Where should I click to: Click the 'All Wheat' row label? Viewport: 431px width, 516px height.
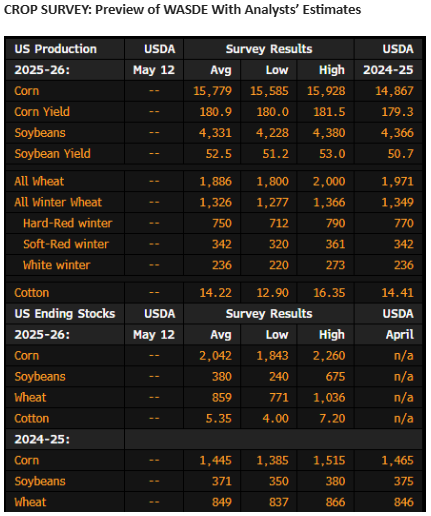(39, 181)
